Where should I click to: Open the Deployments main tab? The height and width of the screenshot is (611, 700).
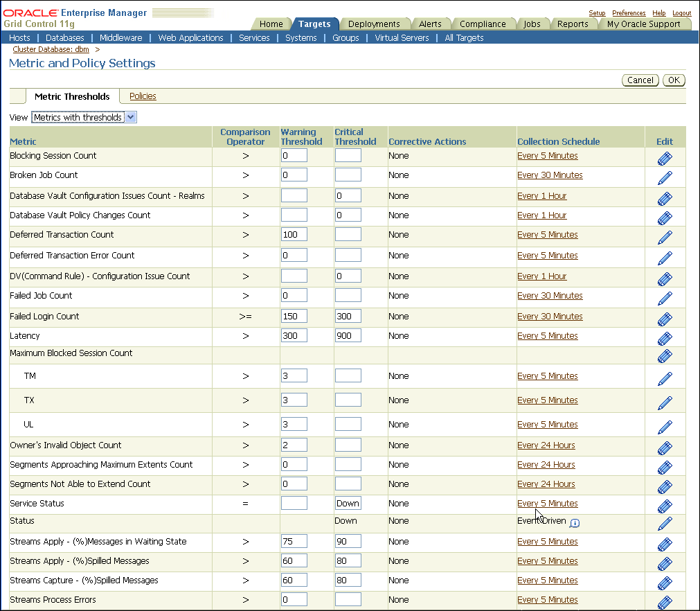click(374, 24)
